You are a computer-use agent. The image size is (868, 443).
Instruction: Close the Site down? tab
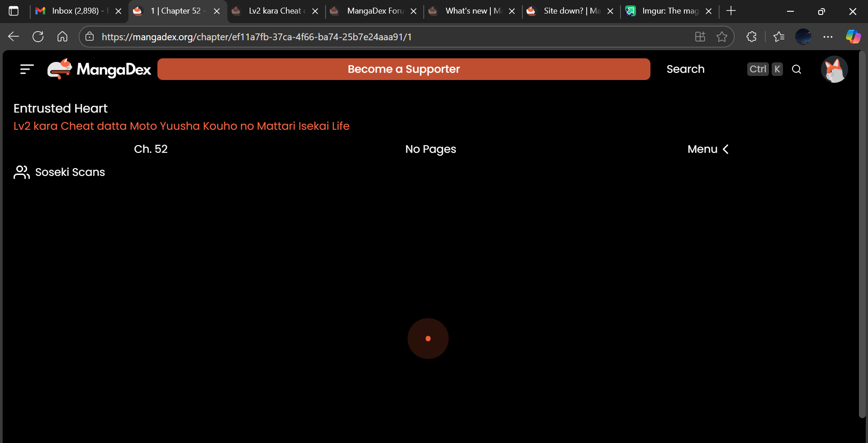coord(610,11)
